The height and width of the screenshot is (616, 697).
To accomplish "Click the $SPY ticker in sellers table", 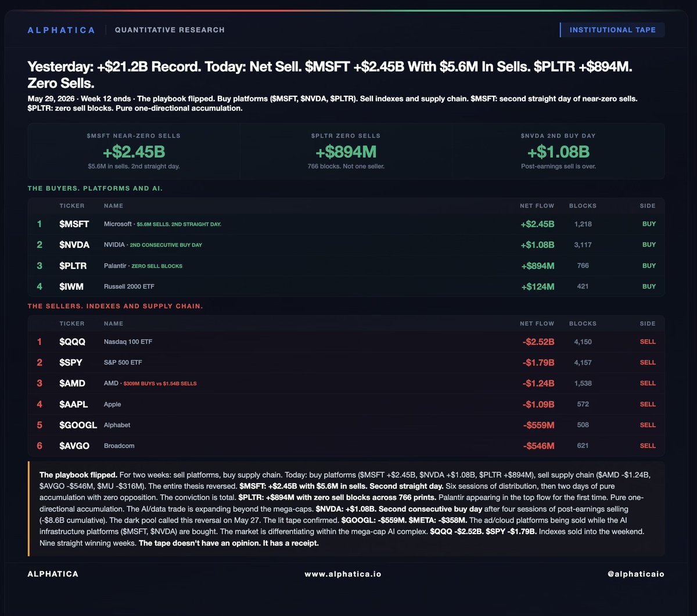I will click(x=71, y=363).
